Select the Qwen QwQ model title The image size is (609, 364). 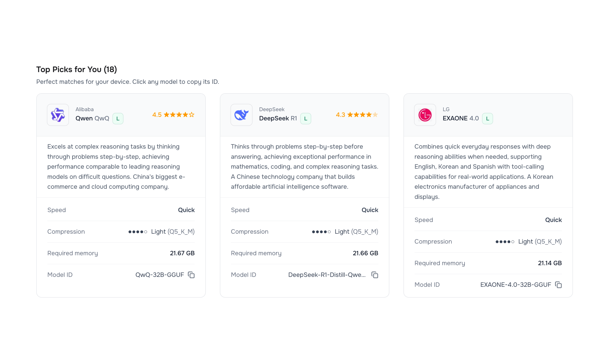click(92, 118)
